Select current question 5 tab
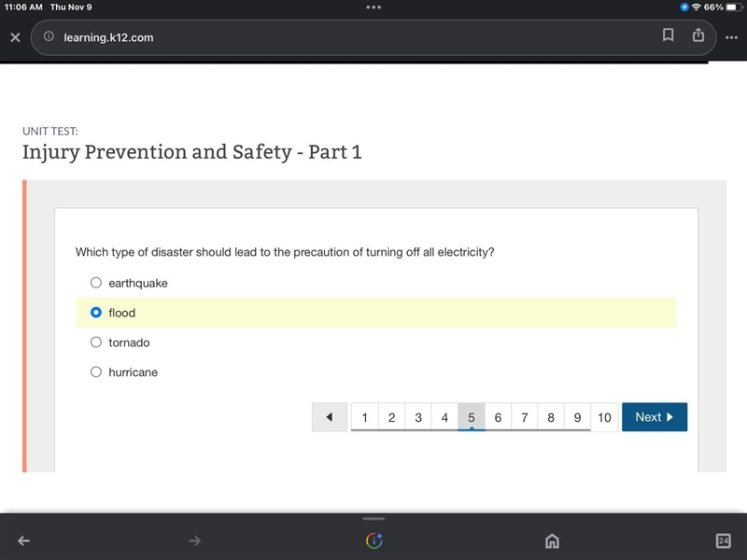The height and width of the screenshot is (560, 747). [472, 417]
